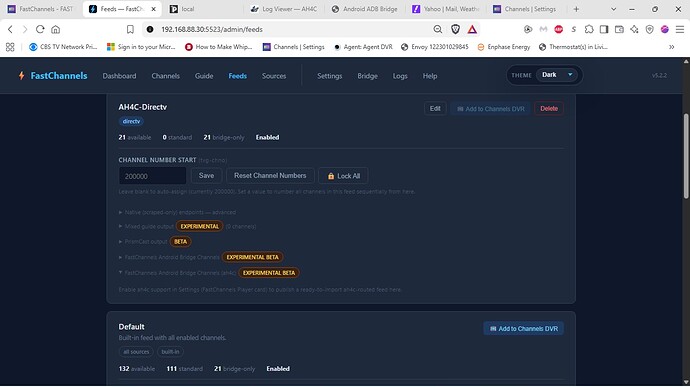Show more bookmarks overflow chevron

click(672, 47)
